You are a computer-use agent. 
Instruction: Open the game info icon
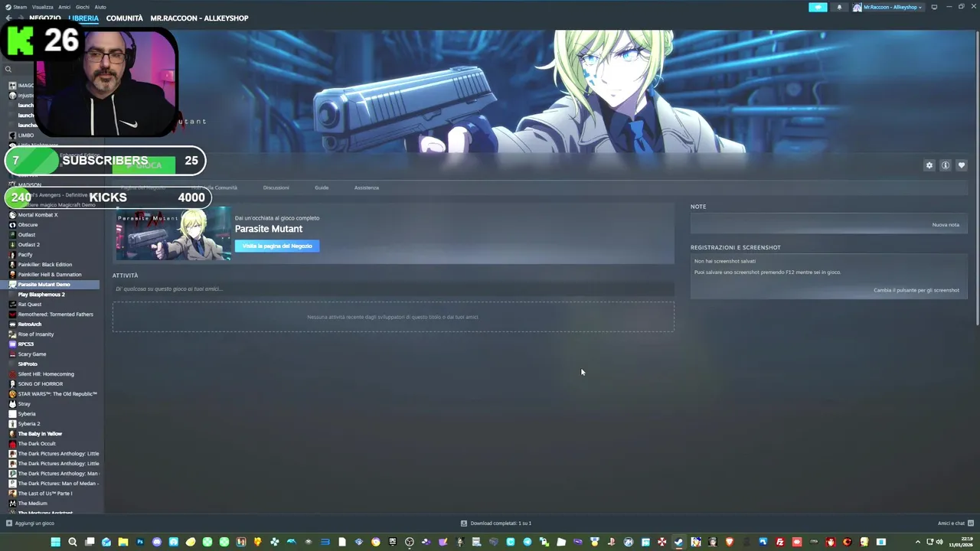point(946,165)
